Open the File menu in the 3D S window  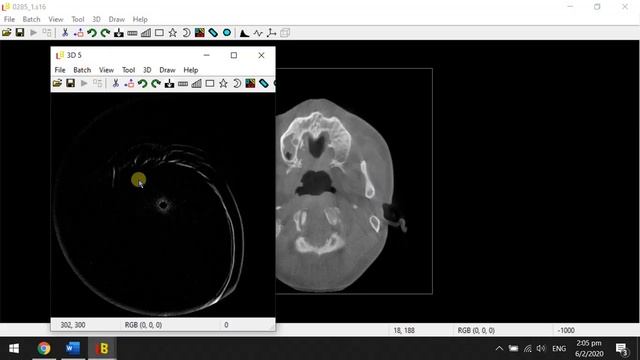coord(60,70)
